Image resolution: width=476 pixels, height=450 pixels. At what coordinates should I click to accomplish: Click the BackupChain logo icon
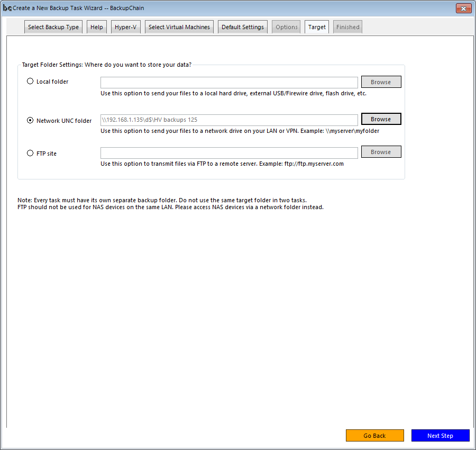[7, 8]
